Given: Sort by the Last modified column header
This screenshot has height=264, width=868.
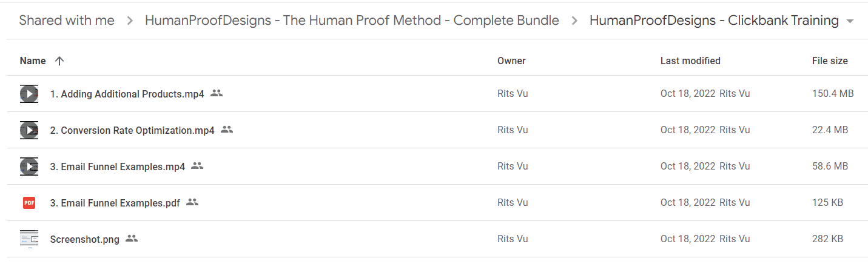Looking at the screenshot, I should [690, 61].
